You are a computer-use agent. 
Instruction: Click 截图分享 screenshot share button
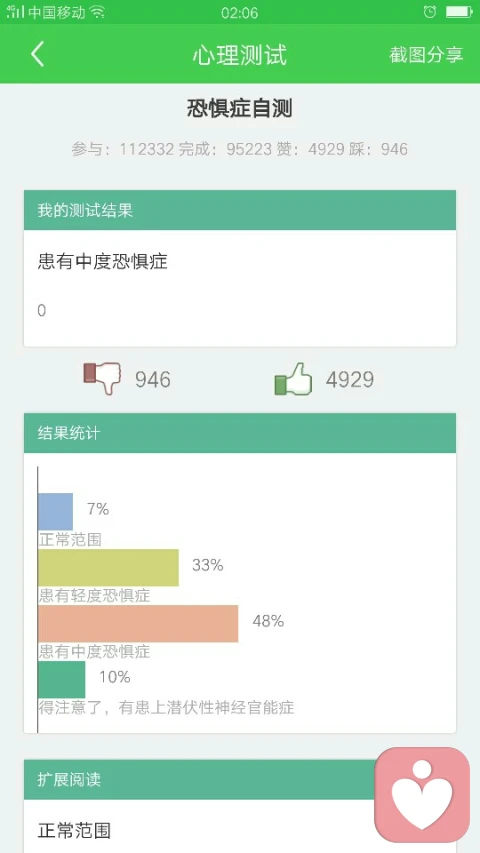(426, 54)
